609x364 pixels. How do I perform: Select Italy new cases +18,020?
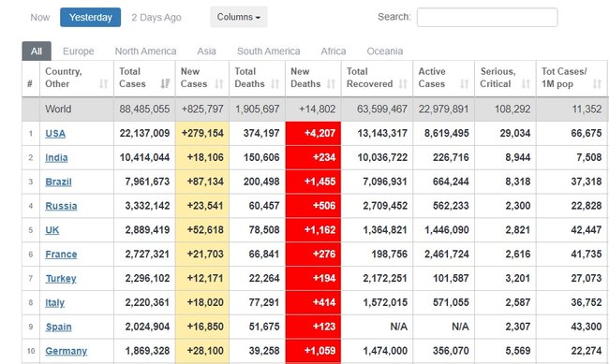click(x=205, y=302)
